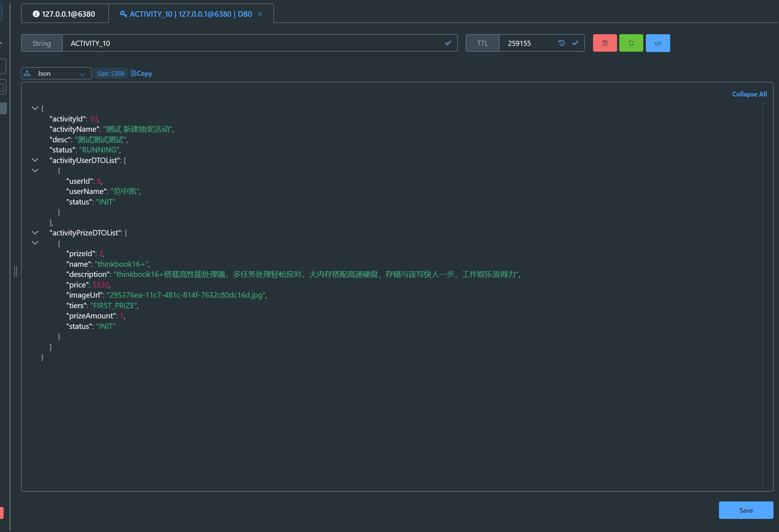Open the Json format dropdown
779x532 pixels.
point(56,74)
